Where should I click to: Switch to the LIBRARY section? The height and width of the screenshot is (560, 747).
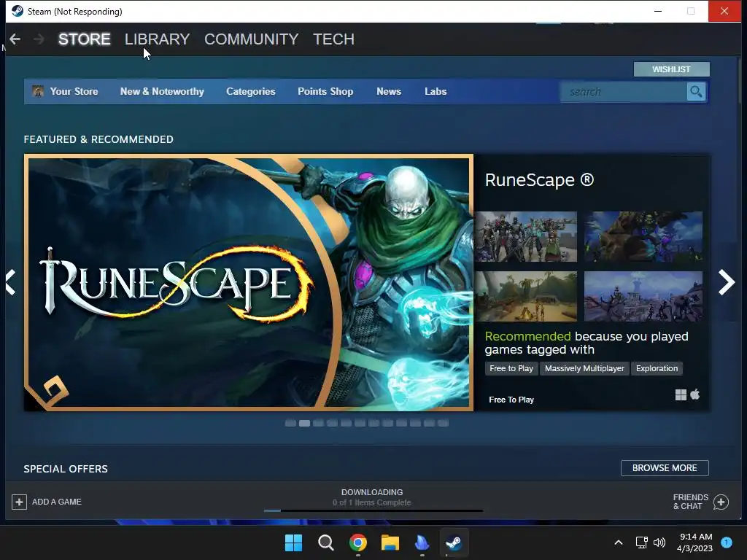click(x=158, y=39)
